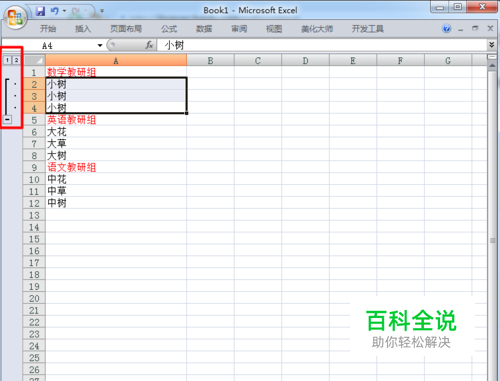
Task: Open the Office button menu
Action: point(15,17)
